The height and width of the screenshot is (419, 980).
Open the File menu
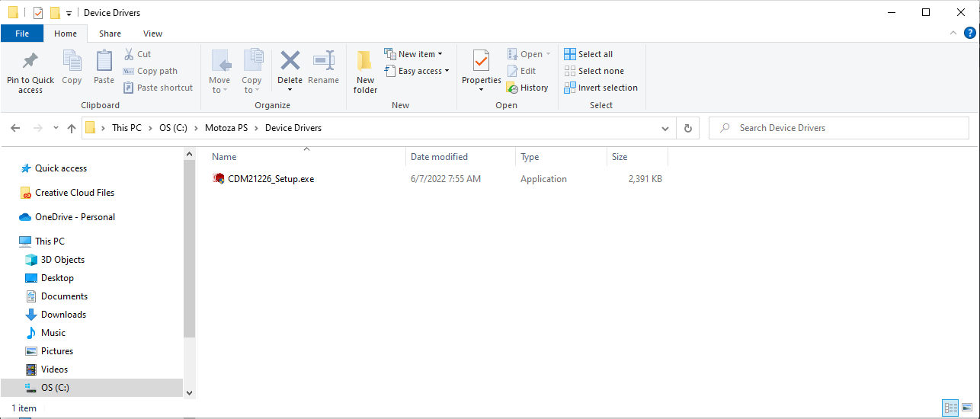click(x=22, y=34)
